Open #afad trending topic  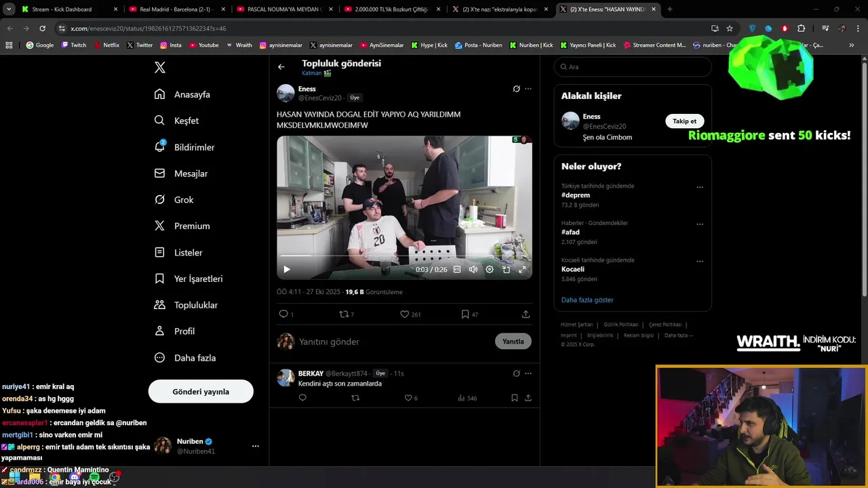coord(570,232)
